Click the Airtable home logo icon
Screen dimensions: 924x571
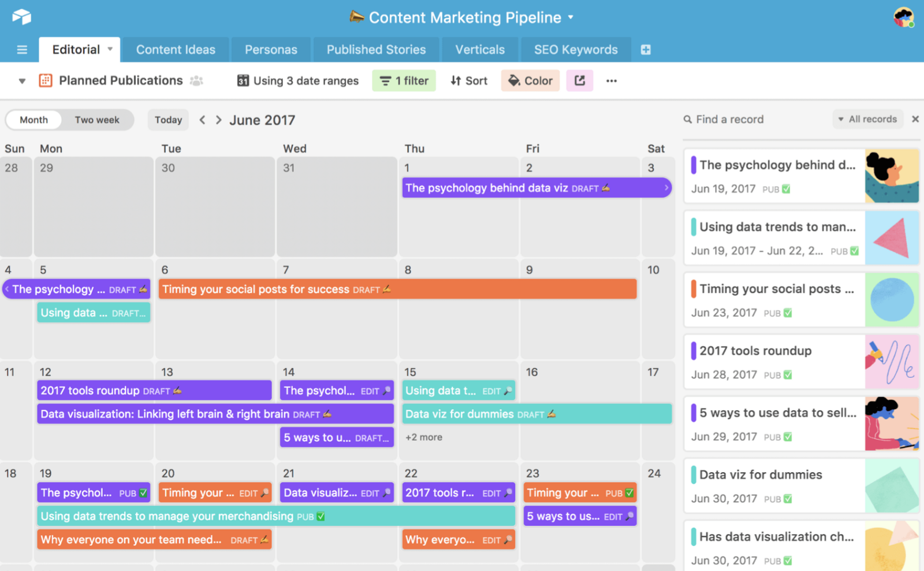pos(21,17)
